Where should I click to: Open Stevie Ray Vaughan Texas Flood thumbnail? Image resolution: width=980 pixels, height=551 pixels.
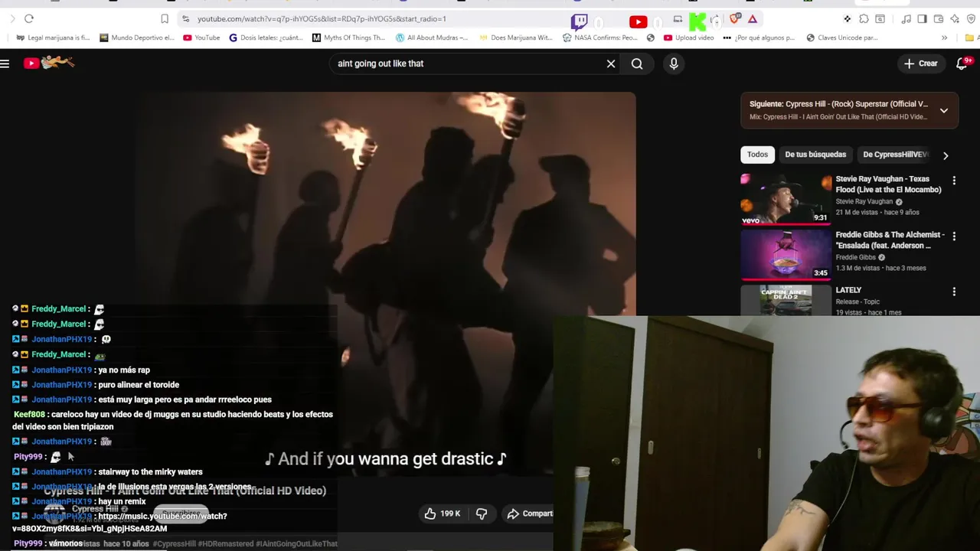pyautogui.click(x=786, y=199)
